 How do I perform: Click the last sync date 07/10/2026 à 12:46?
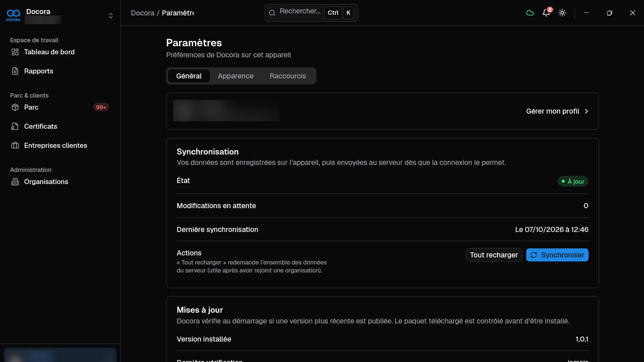click(552, 230)
